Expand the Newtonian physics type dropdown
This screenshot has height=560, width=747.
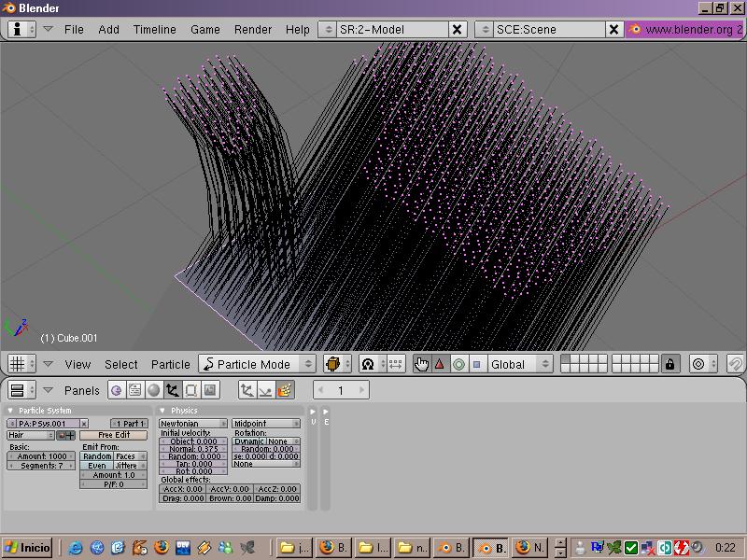192,424
